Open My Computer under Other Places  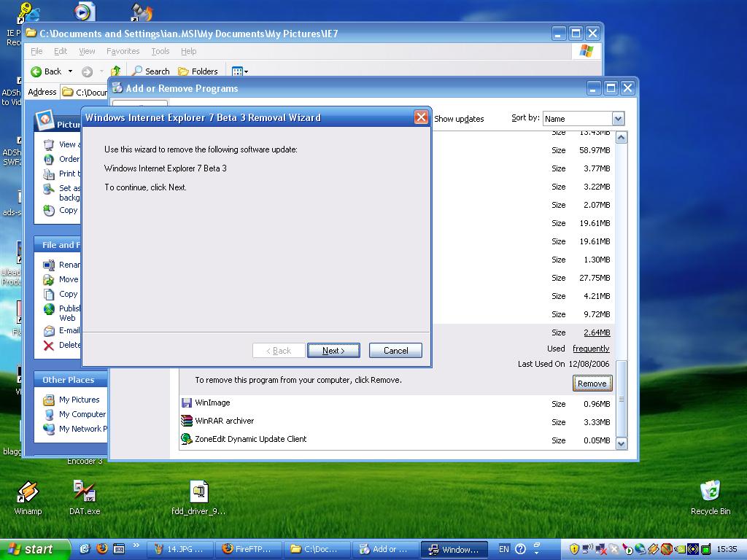(74, 414)
